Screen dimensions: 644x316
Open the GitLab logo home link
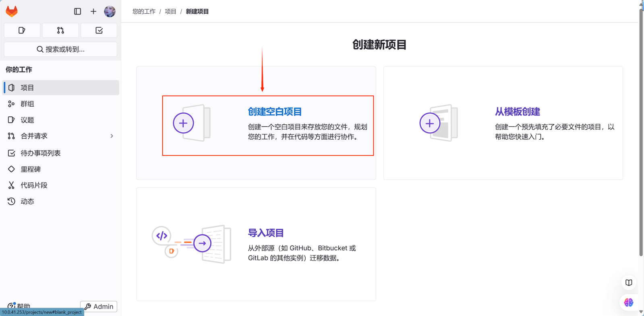[12, 11]
